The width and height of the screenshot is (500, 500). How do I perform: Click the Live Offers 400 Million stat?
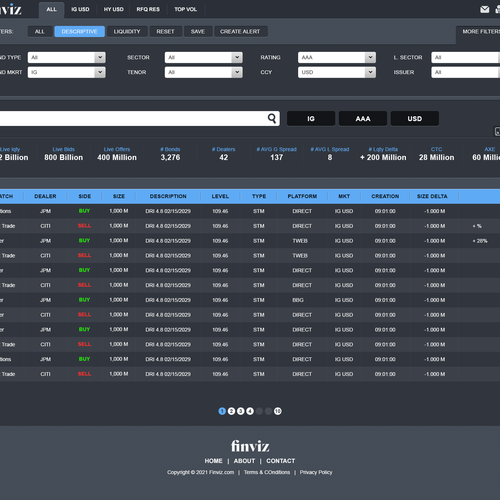[117, 154]
